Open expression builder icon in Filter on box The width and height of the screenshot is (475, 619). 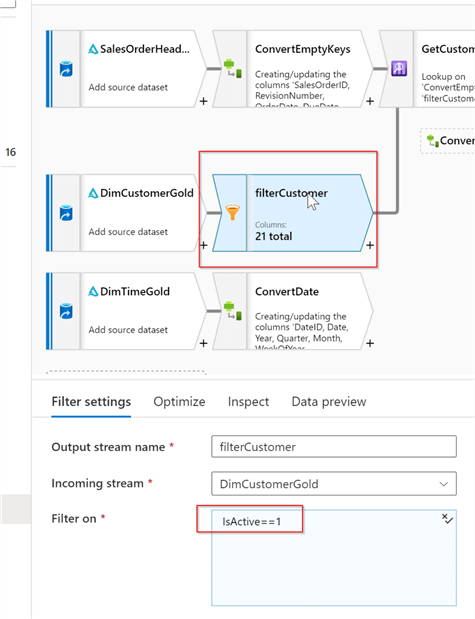point(447,519)
